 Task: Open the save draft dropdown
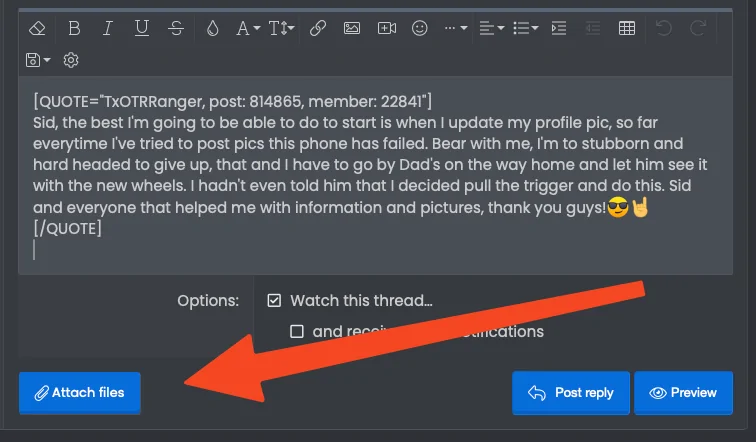click(38, 60)
